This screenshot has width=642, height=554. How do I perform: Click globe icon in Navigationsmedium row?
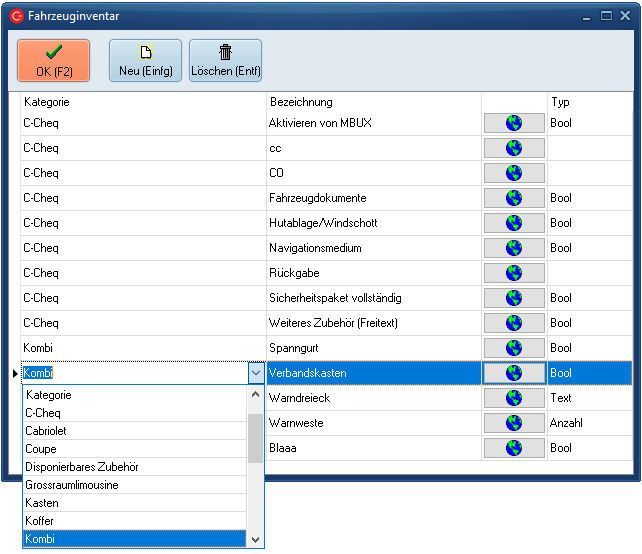514,248
